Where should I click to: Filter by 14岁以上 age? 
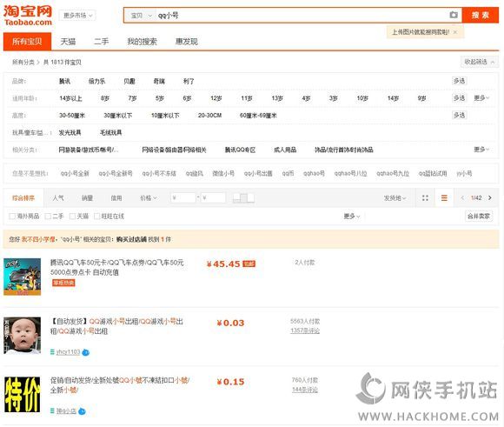(70, 98)
